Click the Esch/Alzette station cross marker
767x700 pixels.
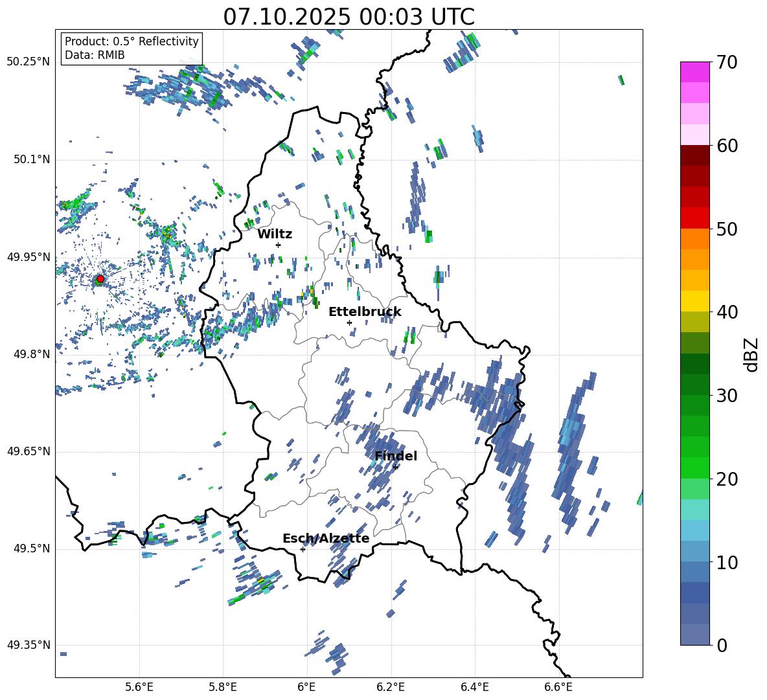[303, 549]
